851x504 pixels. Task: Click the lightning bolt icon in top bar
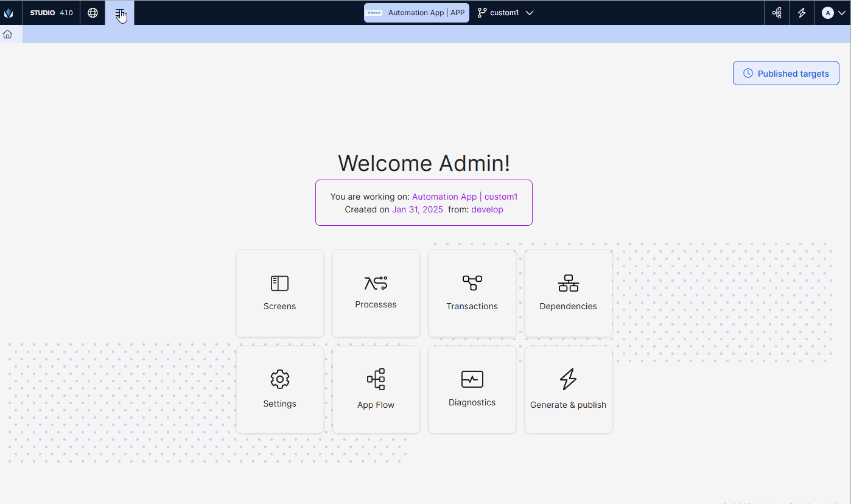click(x=802, y=13)
